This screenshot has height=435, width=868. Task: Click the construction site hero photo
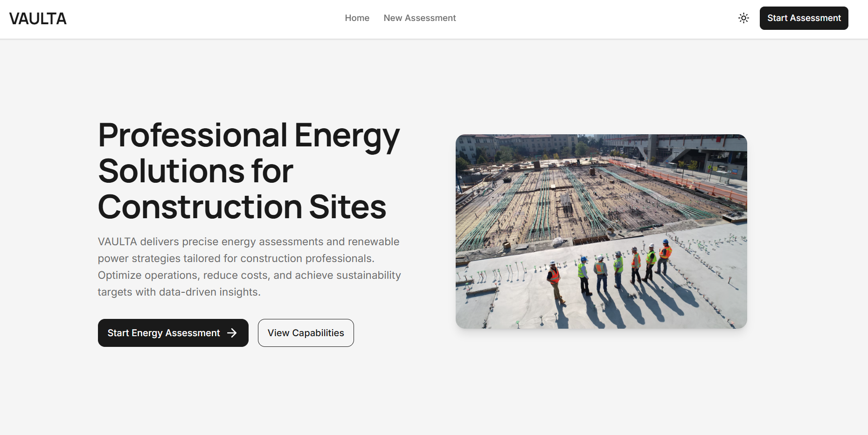601,231
